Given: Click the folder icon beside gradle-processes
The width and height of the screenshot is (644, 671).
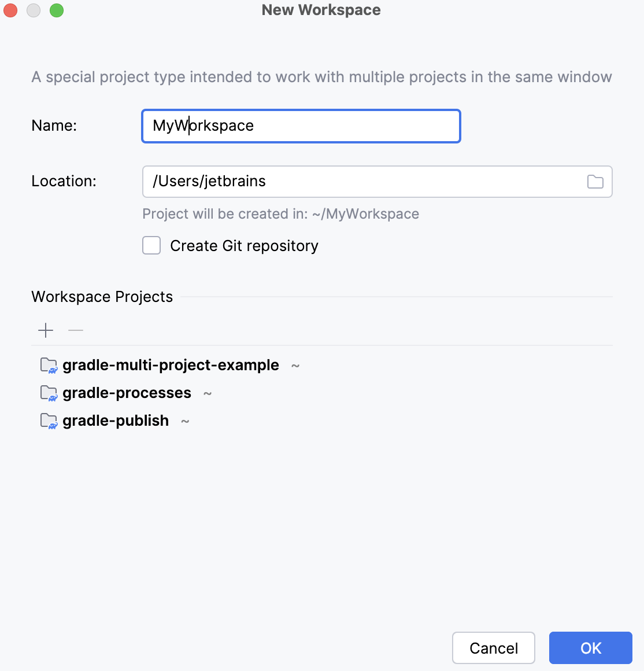Looking at the screenshot, I should (49, 393).
